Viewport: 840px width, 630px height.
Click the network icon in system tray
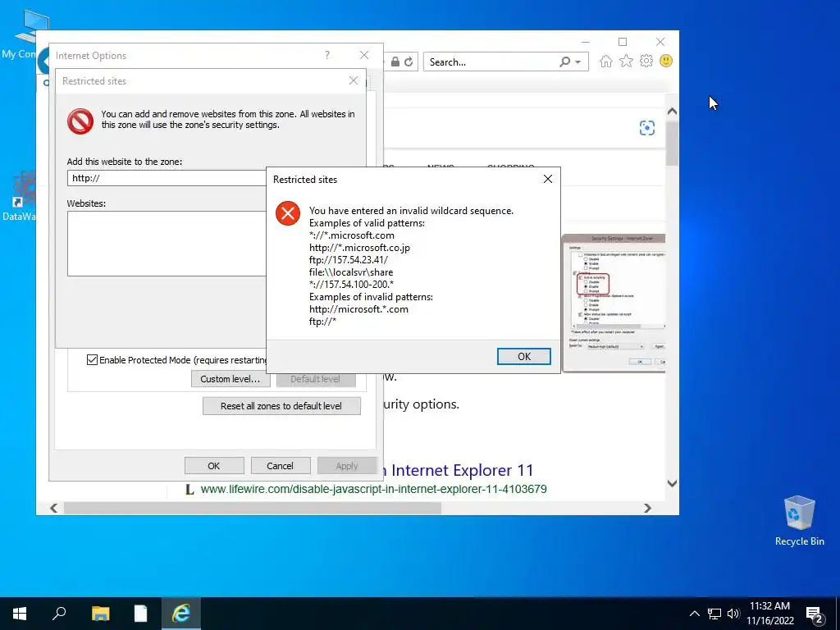point(714,614)
